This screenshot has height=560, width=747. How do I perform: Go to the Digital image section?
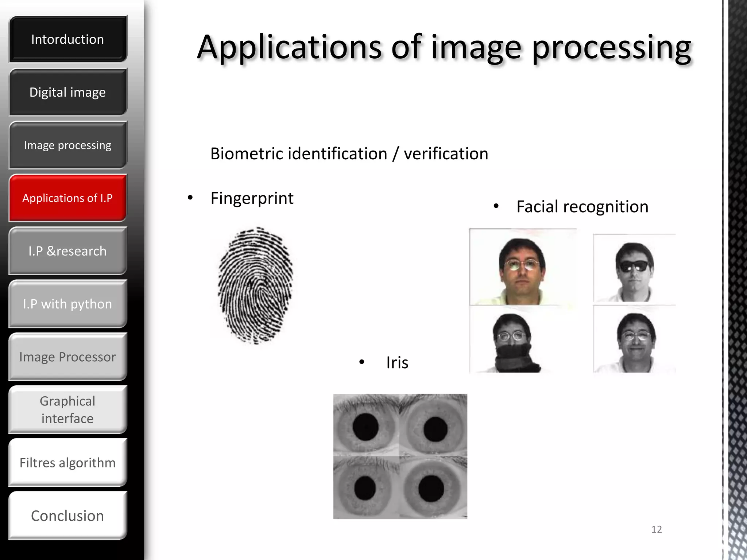[68, 92]
